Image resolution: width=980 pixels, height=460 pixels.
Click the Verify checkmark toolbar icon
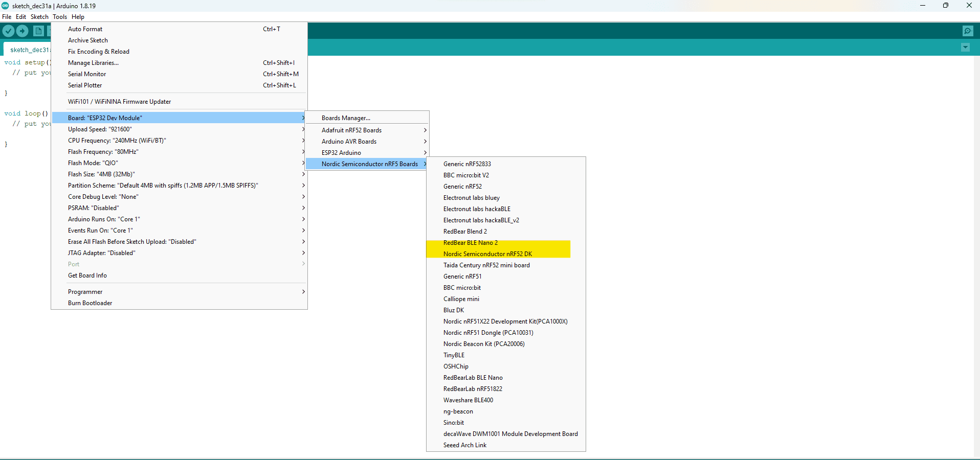point(8,31)
